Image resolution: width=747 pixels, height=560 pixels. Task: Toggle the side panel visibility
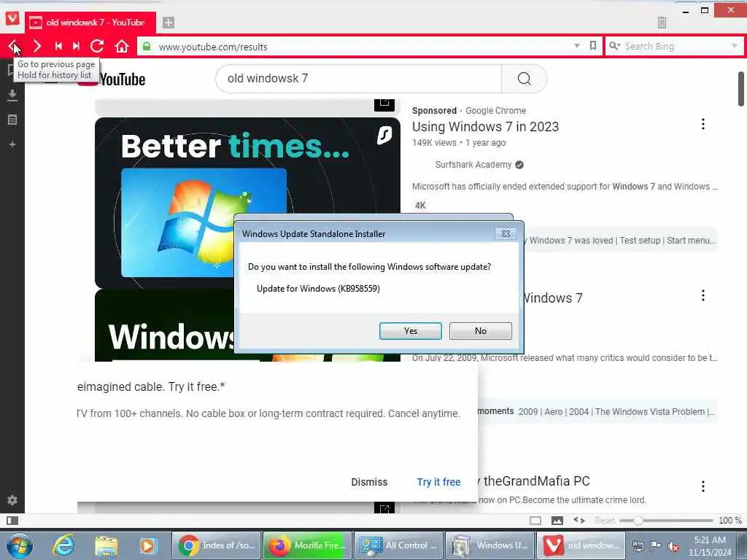[x=12, y=521]
